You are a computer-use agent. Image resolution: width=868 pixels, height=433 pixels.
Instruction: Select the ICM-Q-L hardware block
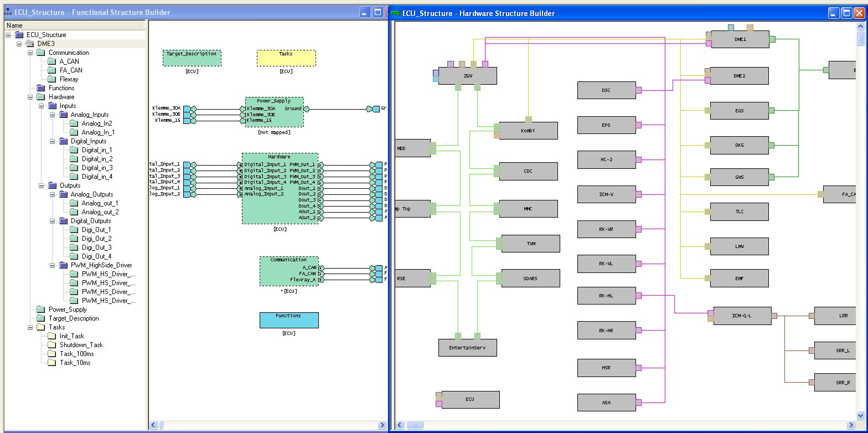pos(742,316)
